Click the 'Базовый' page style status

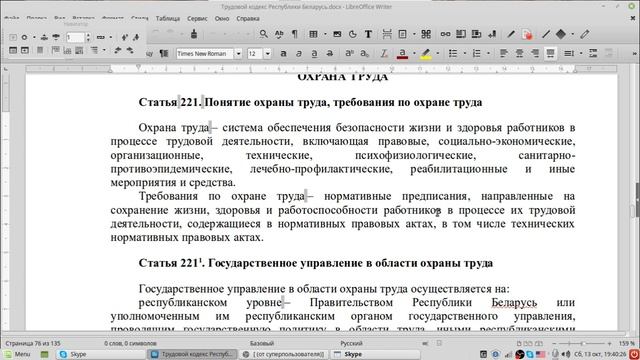click(x=262, y=343)
